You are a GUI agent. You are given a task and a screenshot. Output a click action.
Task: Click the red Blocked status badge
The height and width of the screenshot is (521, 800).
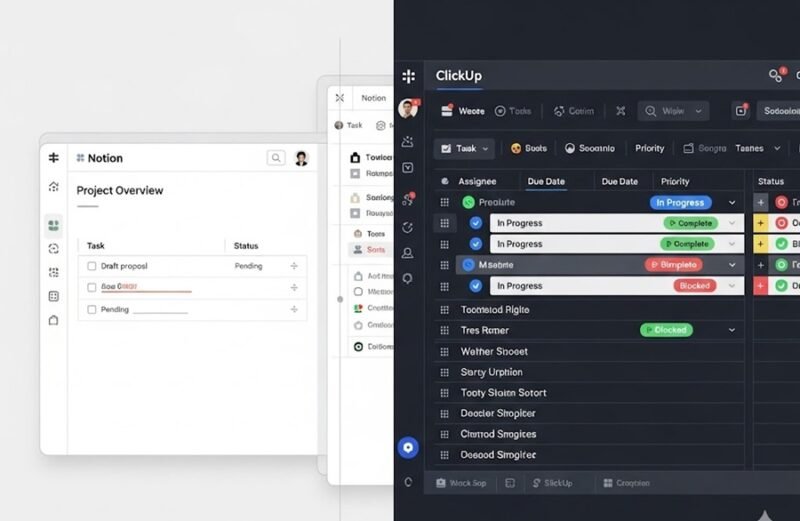pos(694,286)
